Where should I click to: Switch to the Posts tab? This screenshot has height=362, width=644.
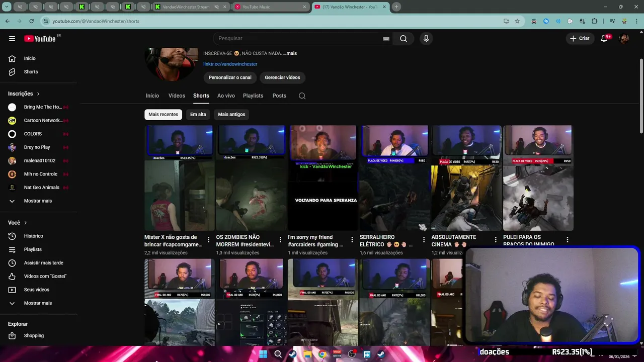click(x=279, y=96)
